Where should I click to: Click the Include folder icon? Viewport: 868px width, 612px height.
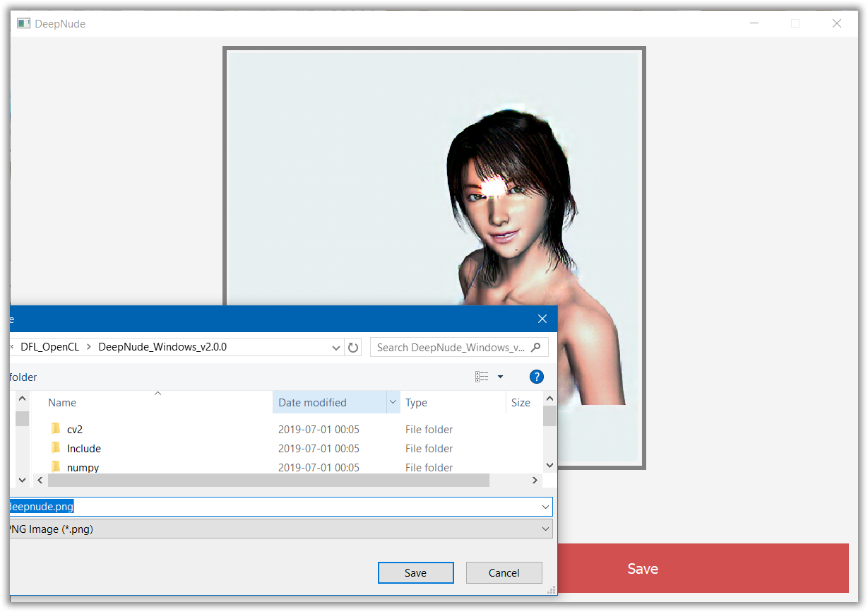56,448
